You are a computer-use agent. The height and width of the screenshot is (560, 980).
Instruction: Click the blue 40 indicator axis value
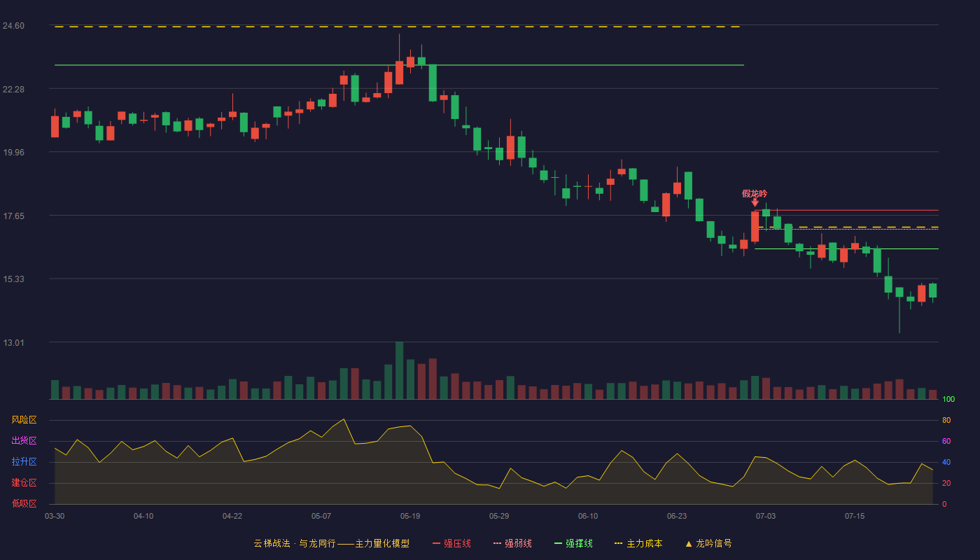pyautogui.click(x=946, y=462)
